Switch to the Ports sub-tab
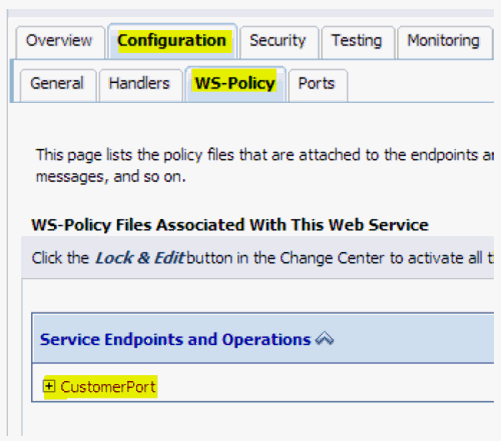Image resolution: width=501 pixels, height=441 pixels. (317, 84)
